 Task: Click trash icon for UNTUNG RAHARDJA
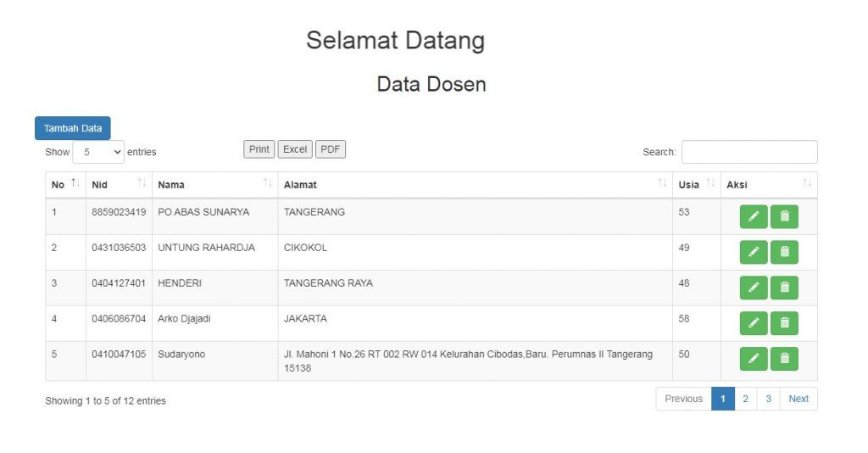(784, 253)
